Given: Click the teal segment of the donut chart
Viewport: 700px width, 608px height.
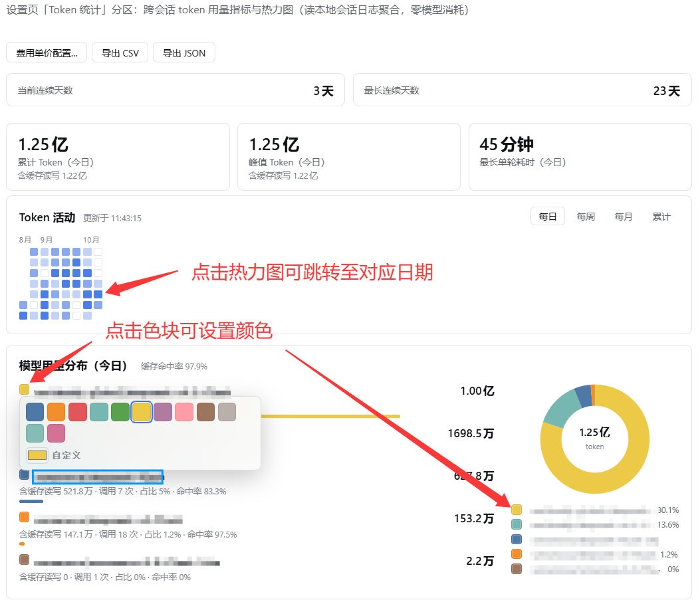Looking at the screenshot, I should click(562, 409).
